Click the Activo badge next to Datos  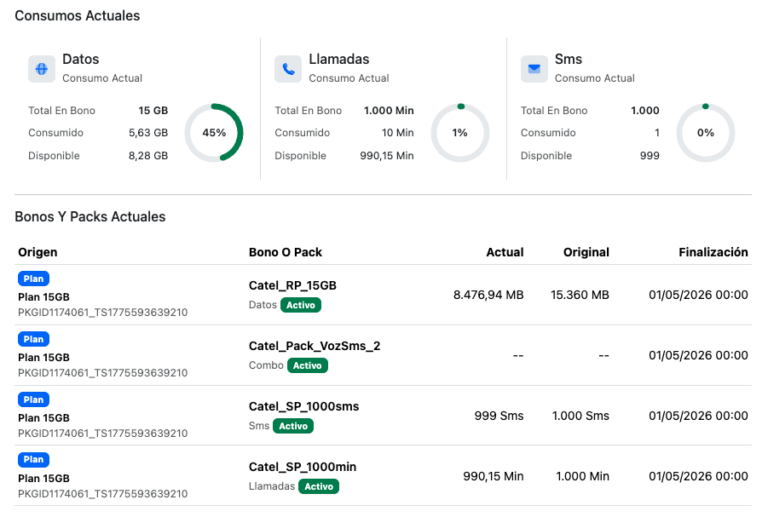[x=301, y=305]
